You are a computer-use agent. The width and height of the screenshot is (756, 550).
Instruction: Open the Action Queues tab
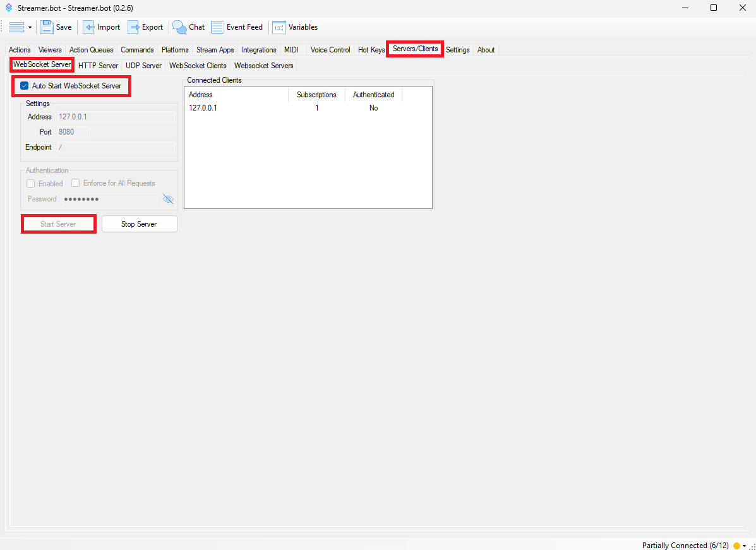click(91, 50)
